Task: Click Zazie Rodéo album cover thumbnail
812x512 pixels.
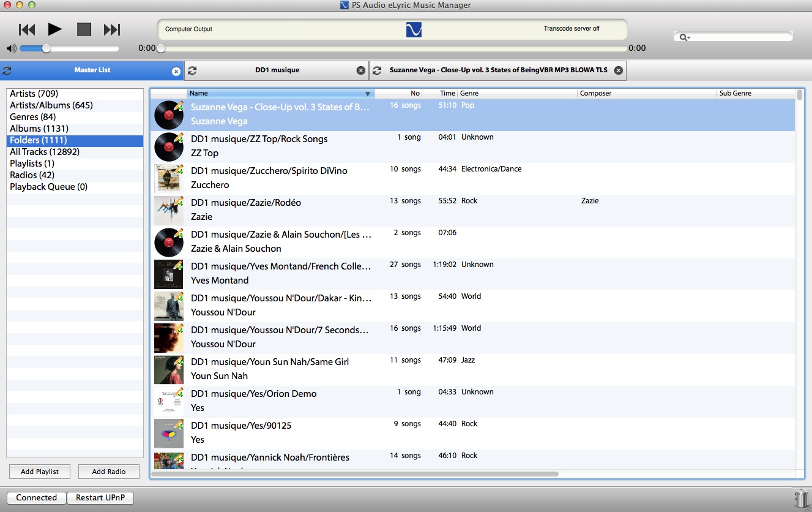Action: [169, 210]
